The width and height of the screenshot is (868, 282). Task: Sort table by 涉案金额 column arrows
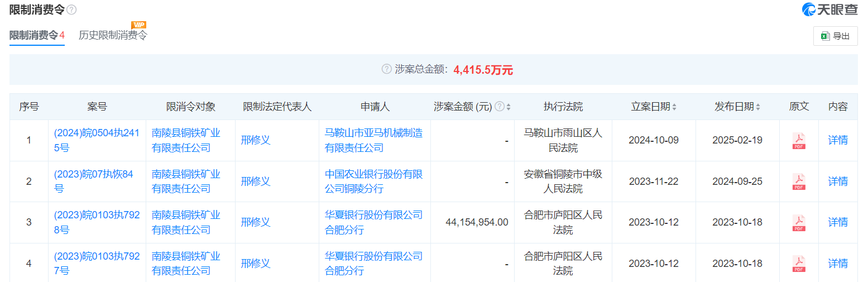click(x=509, y=107)
